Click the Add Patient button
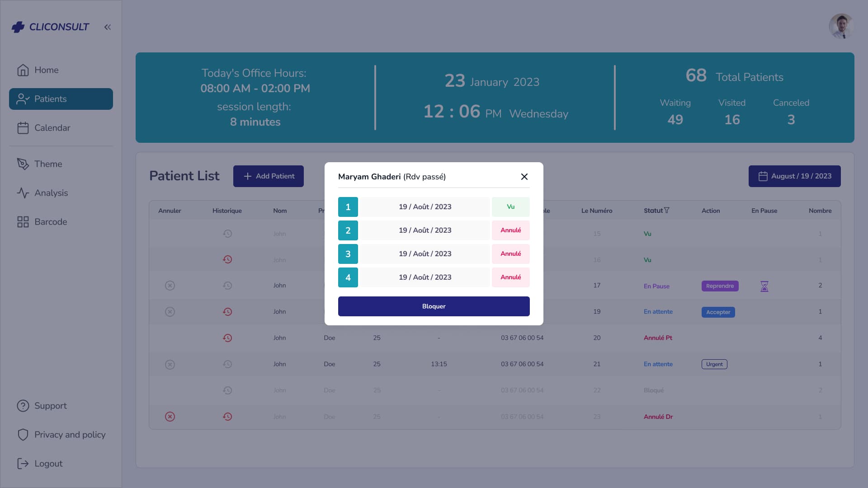868x488 pixels. coord(269,176)
